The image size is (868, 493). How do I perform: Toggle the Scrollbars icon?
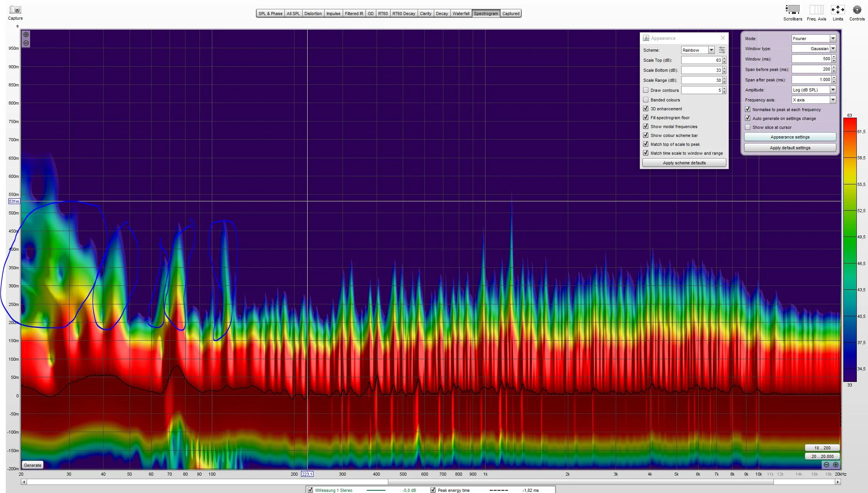coord(792,9)
